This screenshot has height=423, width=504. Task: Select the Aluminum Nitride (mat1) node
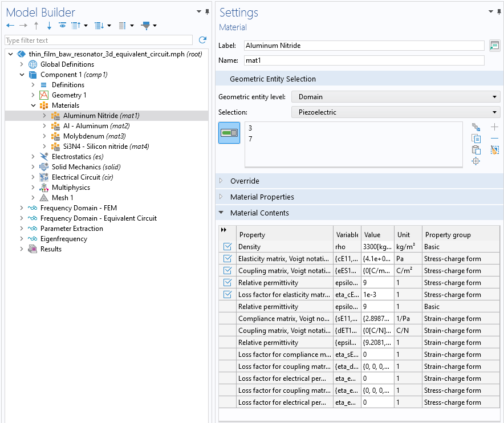pos(101,116)
